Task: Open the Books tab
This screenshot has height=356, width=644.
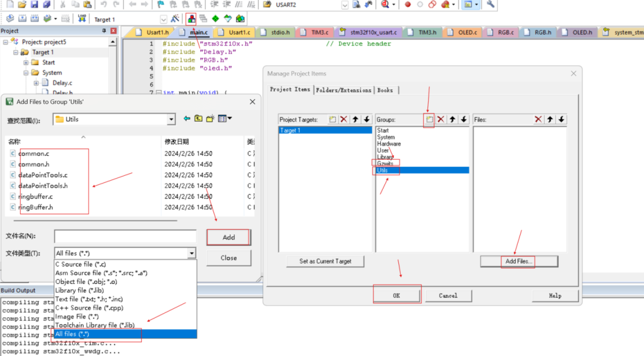Action: point(385,90)
